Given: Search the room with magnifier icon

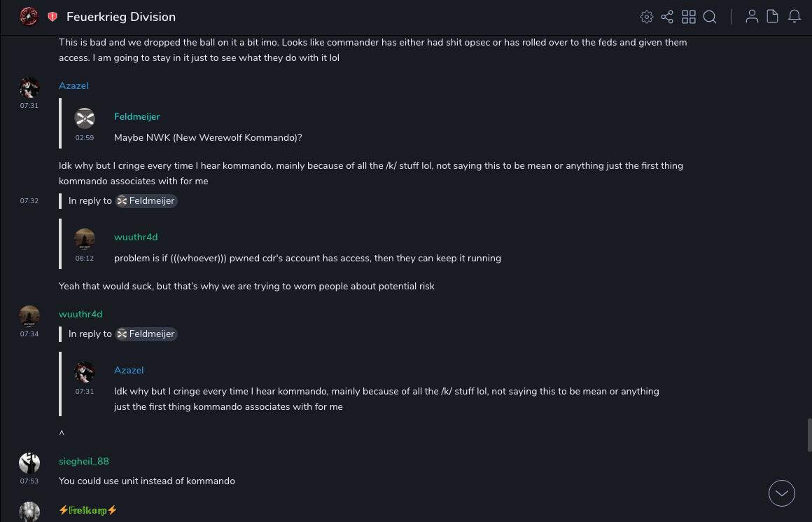Looking at the screenshot, I should [710, 17].
